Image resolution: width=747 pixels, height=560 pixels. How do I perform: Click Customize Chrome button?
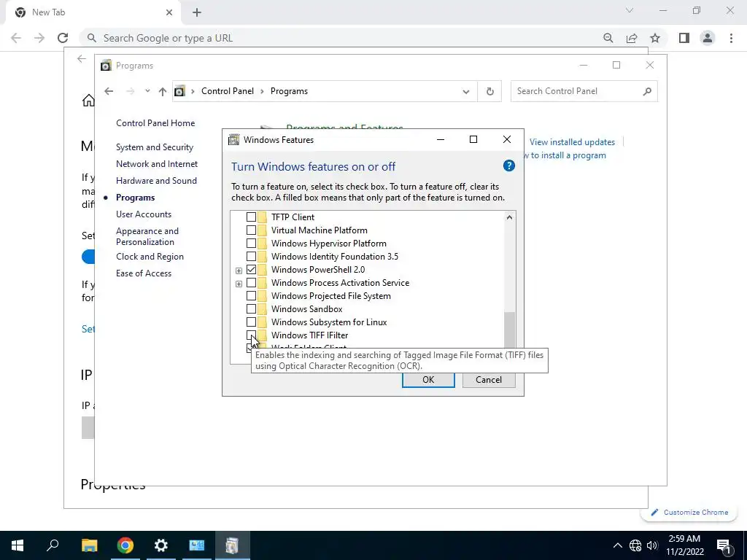point(689,513)
